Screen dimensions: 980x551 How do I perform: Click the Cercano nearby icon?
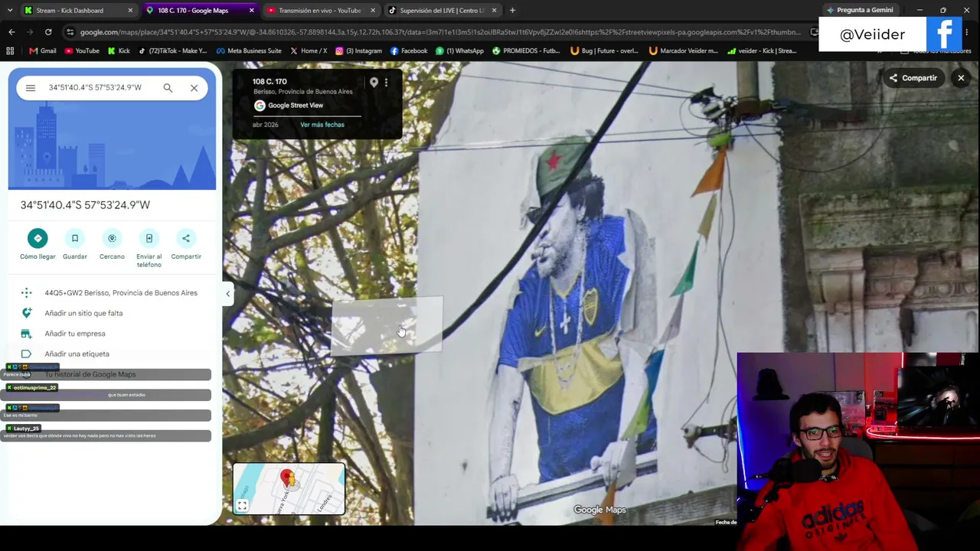tap(112, 238)
